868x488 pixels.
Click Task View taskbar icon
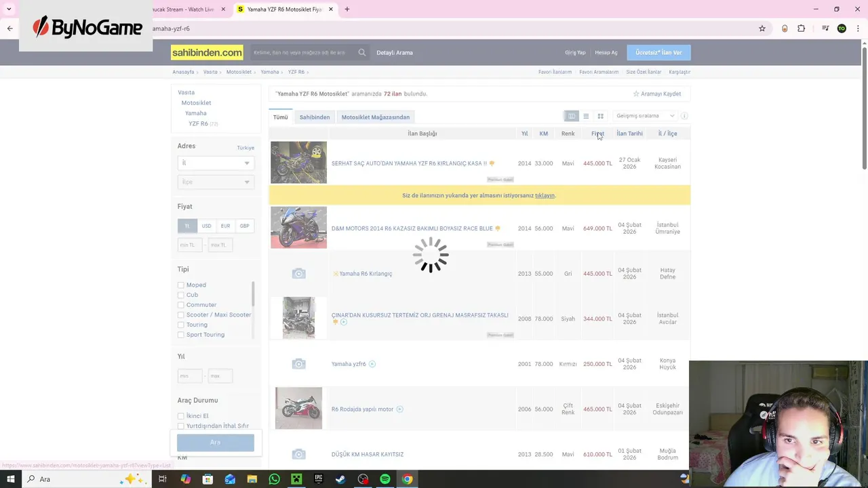[163, 479]
